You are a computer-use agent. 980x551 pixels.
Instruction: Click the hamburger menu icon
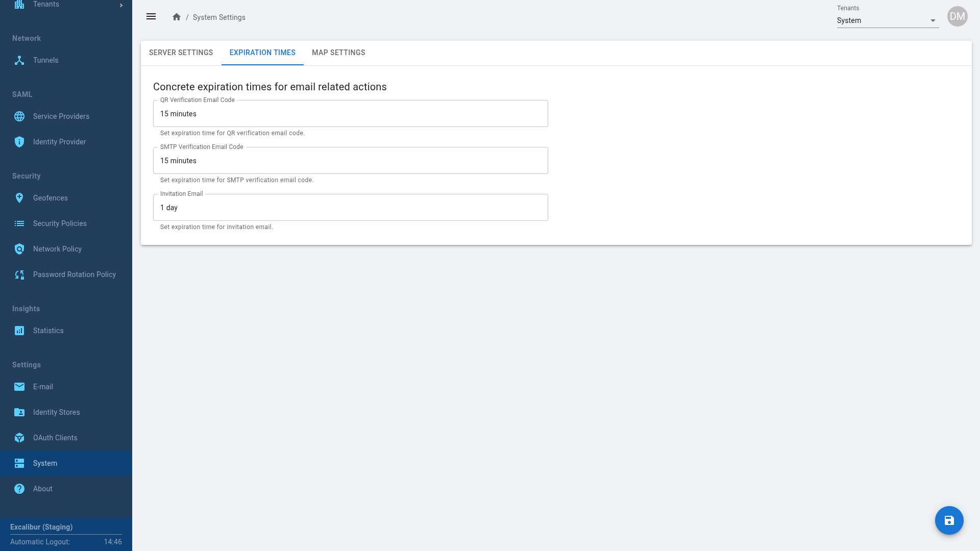tap(151, 17)
